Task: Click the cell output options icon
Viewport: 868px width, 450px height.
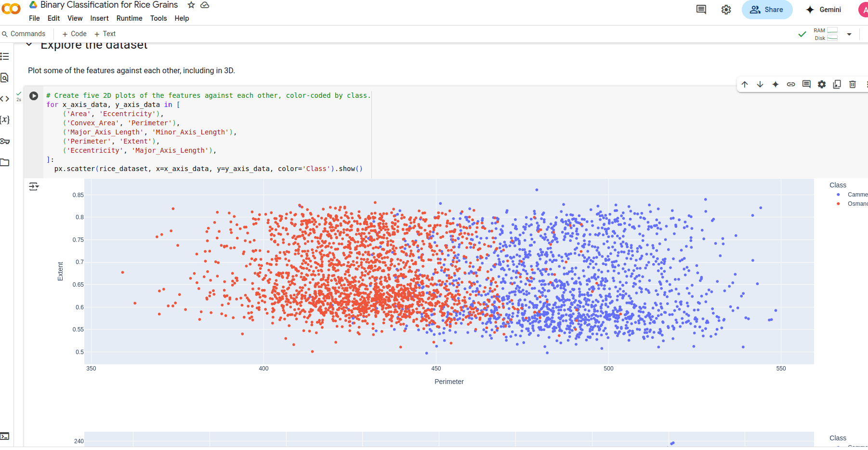Action: click(x=34, y=186)
